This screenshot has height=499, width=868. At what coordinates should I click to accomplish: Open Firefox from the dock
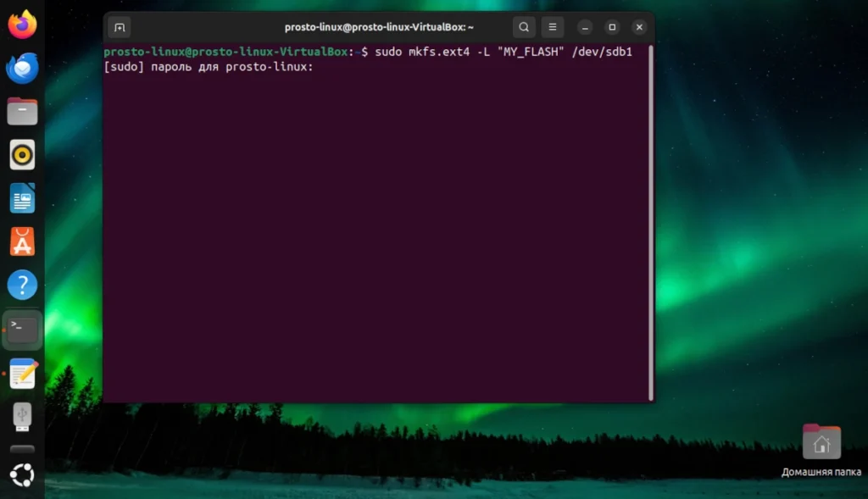22,25
